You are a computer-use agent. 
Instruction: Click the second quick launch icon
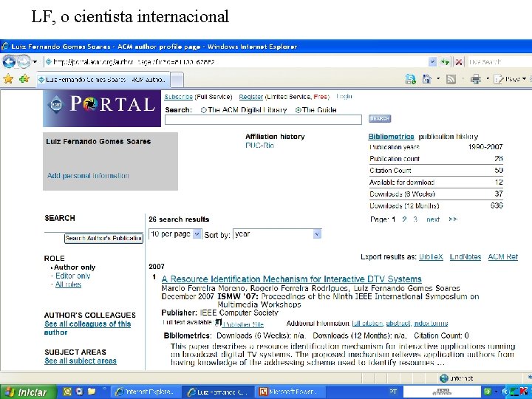[79, 392]
